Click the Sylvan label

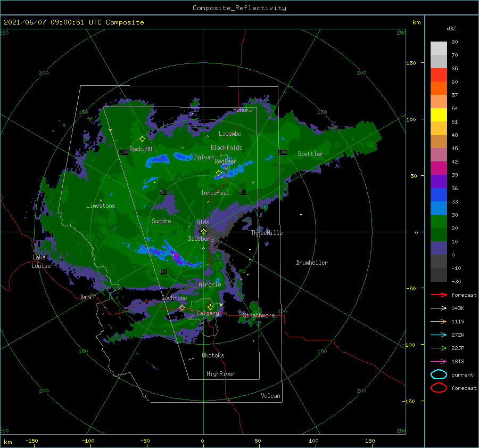(204, 157)
